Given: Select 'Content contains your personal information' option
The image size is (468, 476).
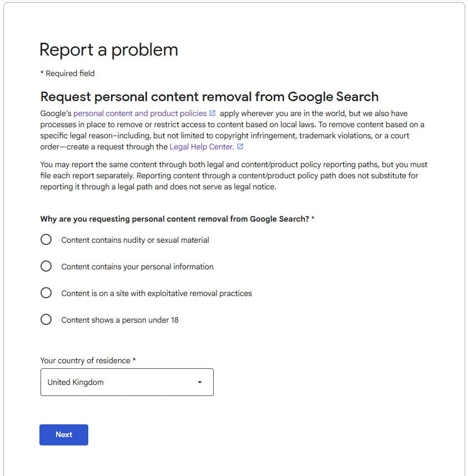Looking at the screenshot, I should 46,266.
